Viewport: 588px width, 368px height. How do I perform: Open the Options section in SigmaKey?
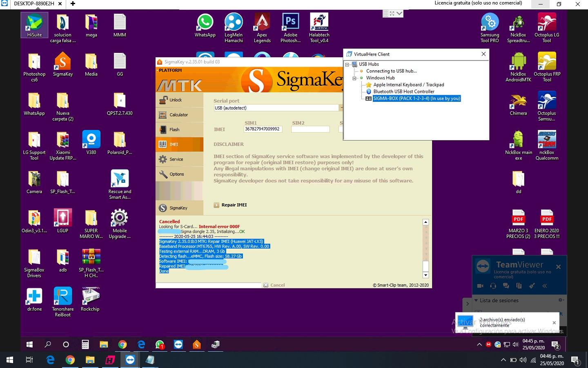(179, 174)
